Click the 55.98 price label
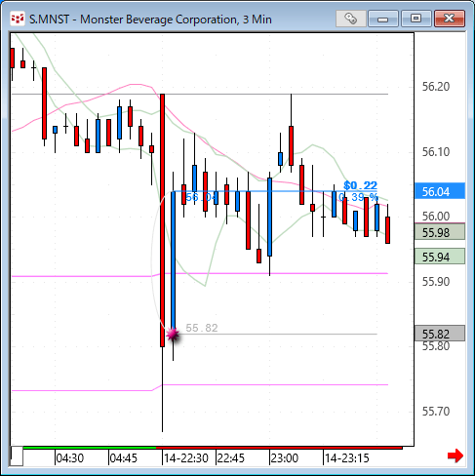Screen dimensions: 475x476 click(440, 232)
